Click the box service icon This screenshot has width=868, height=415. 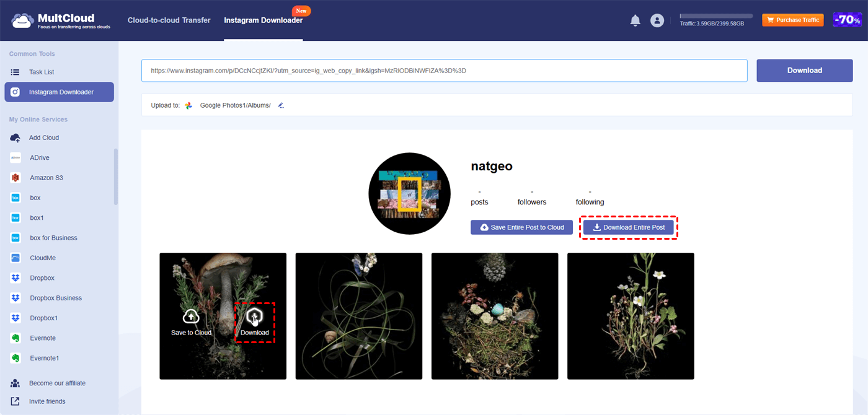[15, 198]
